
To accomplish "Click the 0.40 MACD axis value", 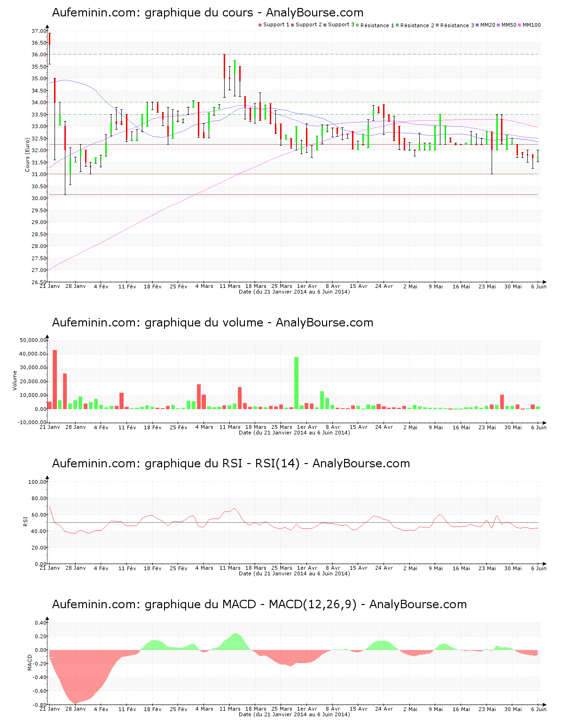I will 41,623.
